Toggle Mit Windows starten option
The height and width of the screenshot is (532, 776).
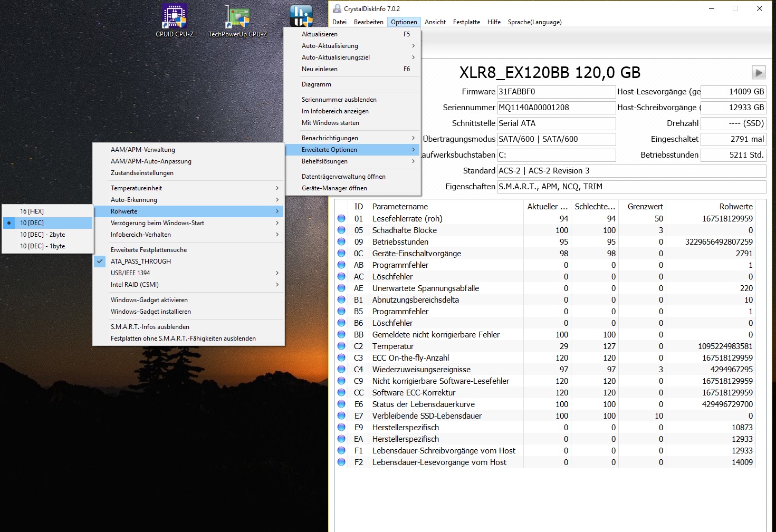click(352, 123)
